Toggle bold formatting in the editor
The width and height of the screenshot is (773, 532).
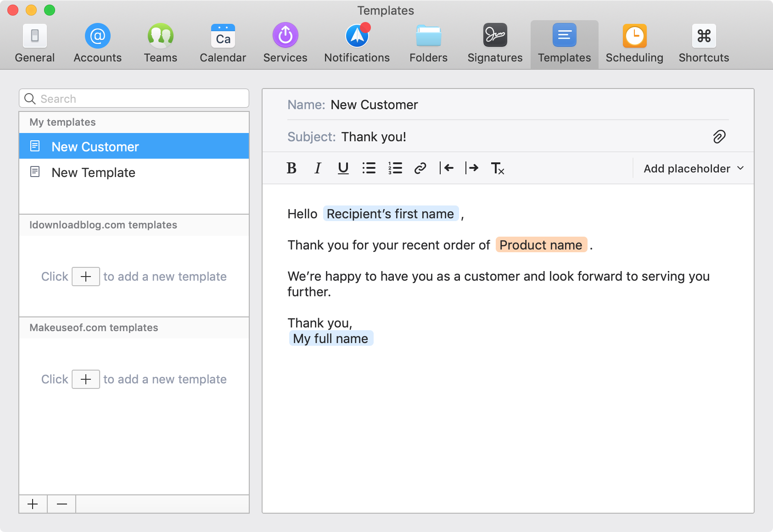(x=291, y=168)
